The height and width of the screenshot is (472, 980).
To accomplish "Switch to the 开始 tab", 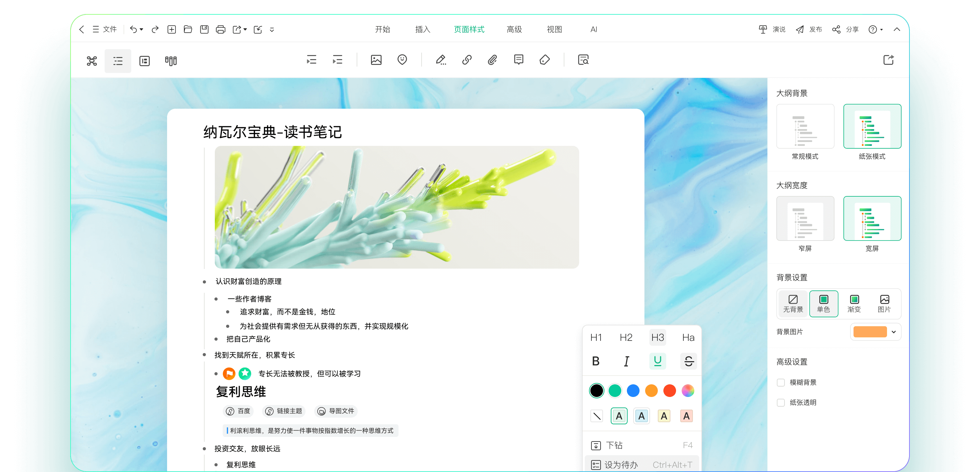I will (x=382, y=29).
